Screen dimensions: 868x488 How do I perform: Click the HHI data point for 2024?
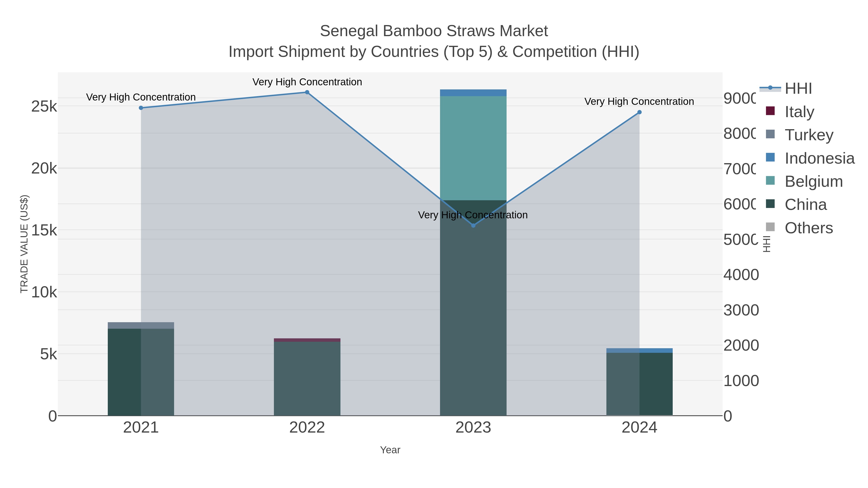pyautogui.click(x=639, y=112)
